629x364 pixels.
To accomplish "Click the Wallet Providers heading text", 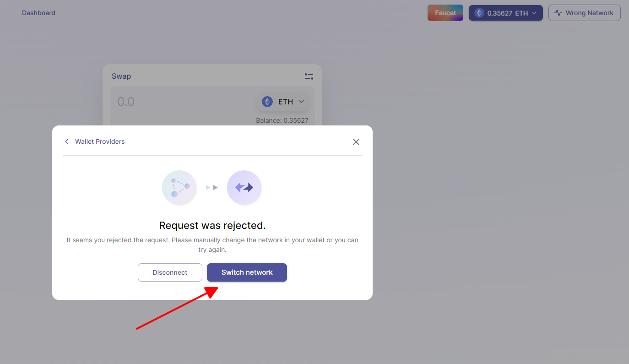I will click(x=100, y=141).
